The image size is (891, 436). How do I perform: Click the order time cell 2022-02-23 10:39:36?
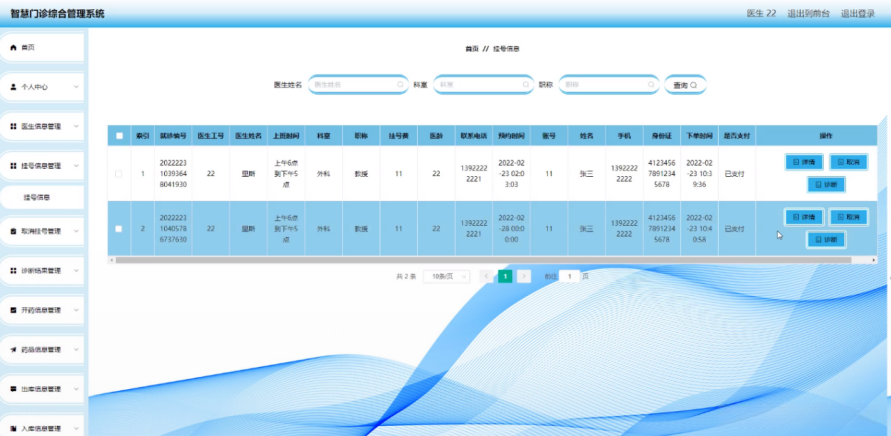(x=699, y=173)
